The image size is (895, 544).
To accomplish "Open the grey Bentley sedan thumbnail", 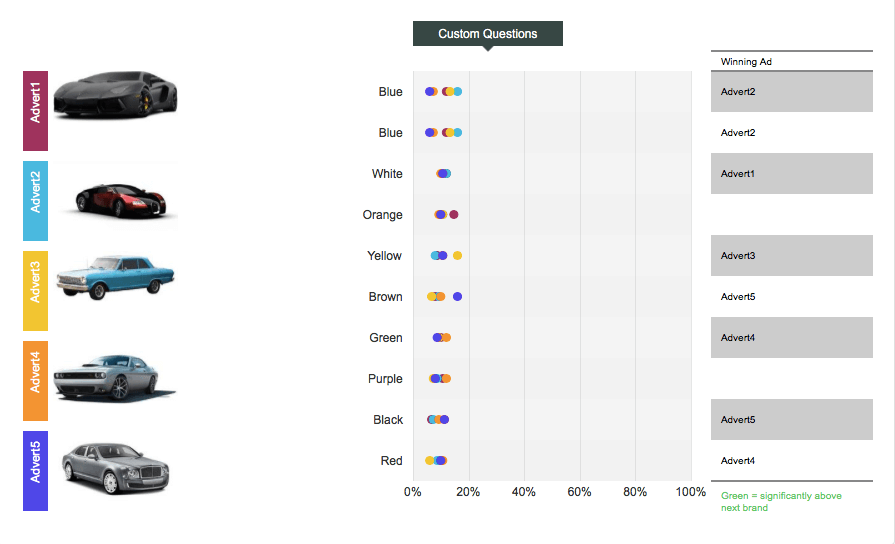I will click(x=115, y=468).
